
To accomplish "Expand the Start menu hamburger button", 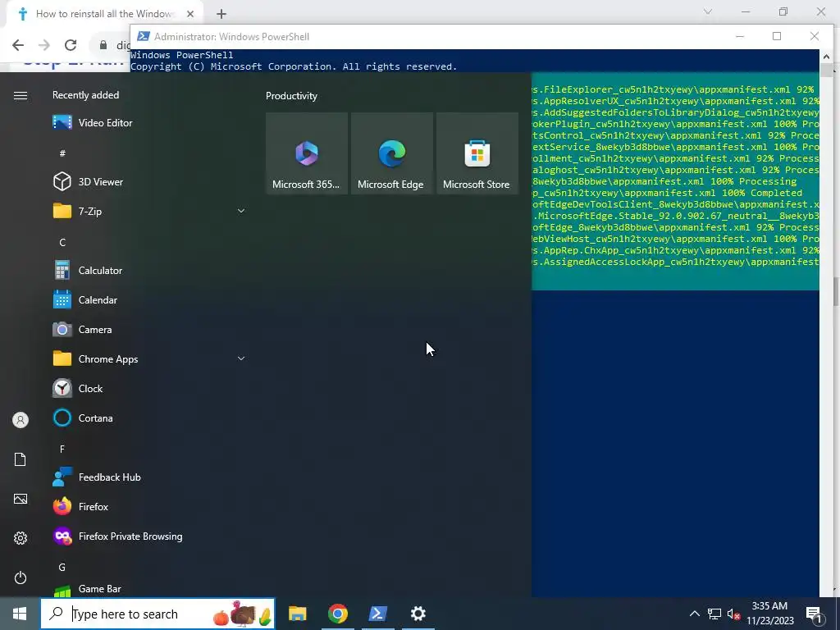I will [21, 95].
